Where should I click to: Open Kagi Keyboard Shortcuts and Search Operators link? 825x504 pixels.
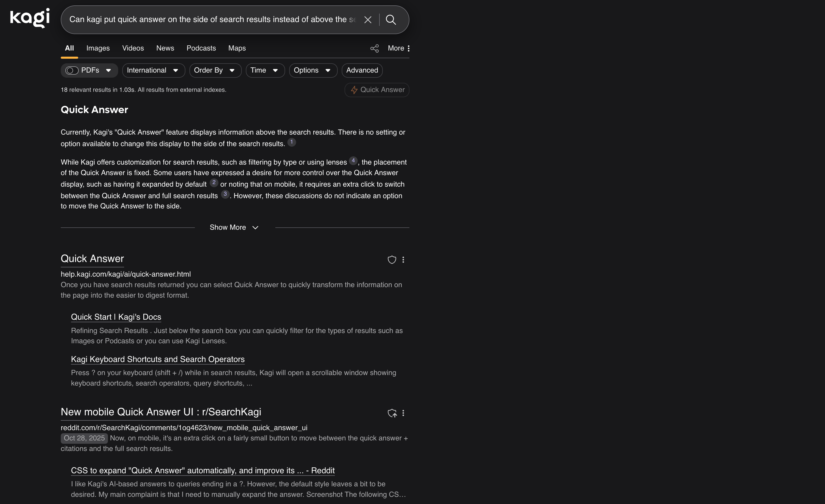(x=158, y=359)
